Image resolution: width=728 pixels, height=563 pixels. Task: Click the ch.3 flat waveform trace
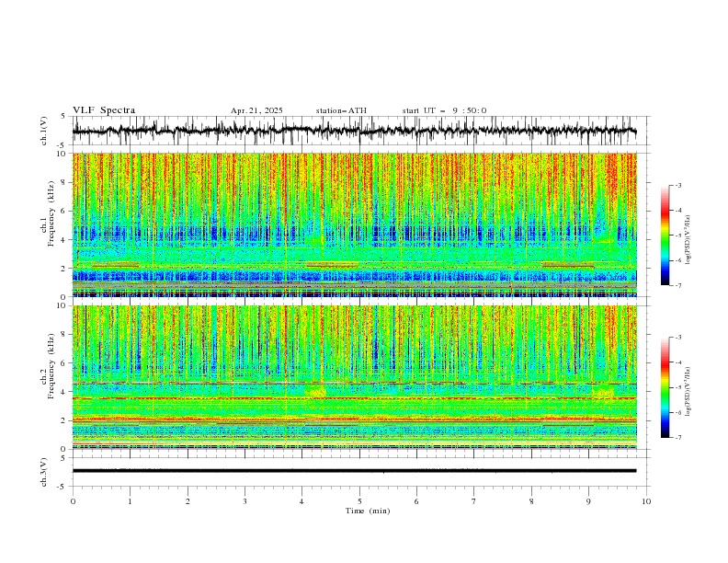click(x=354, y=471)
